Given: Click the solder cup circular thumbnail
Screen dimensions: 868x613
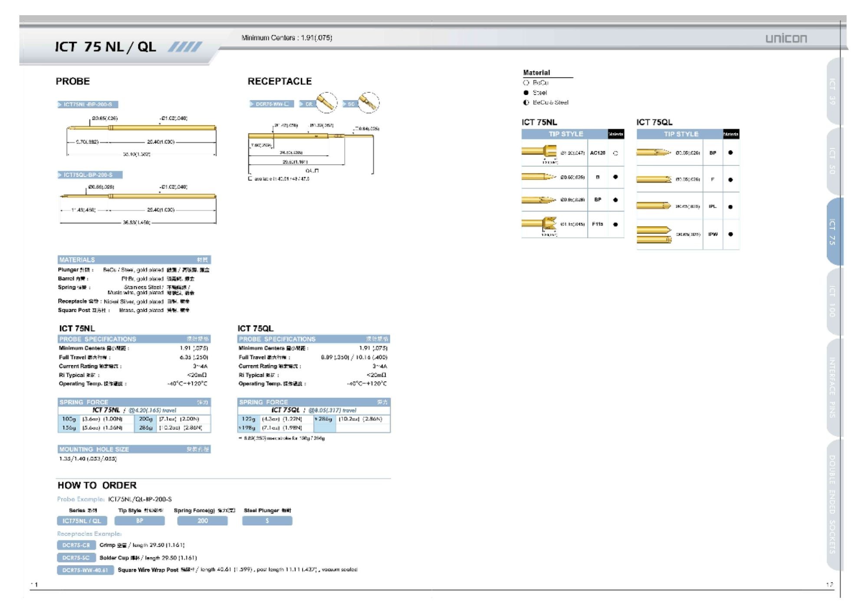Looking at the screenshot, I should (368, 103).
